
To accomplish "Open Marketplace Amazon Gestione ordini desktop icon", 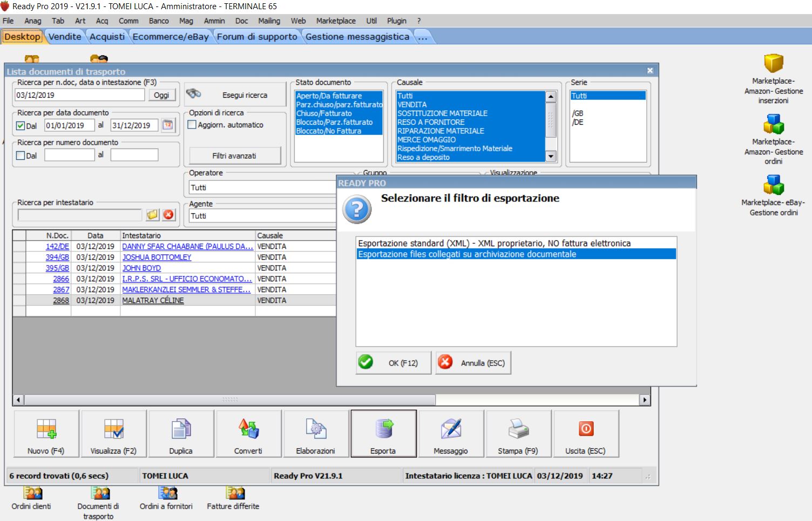I will click(x=773, y=140).
